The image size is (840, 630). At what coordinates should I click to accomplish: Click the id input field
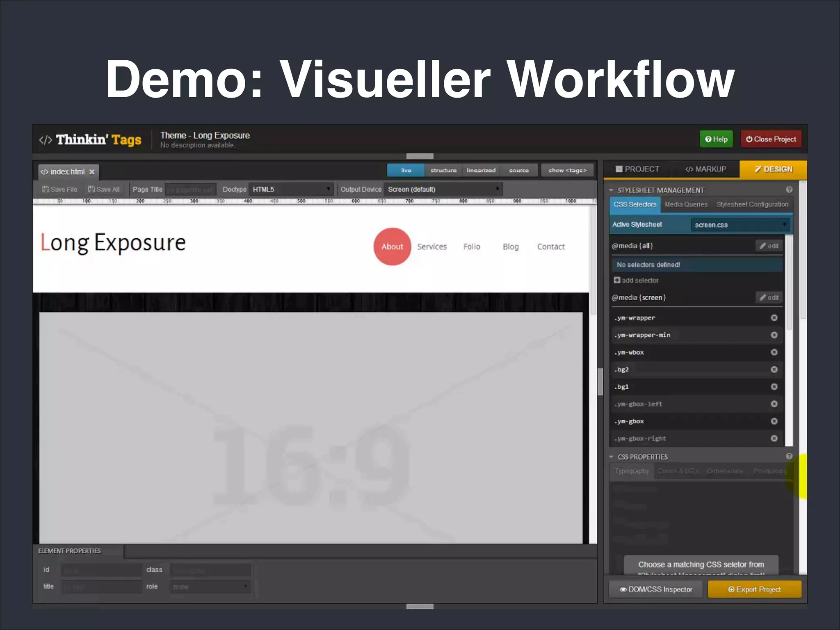(101, 570)
